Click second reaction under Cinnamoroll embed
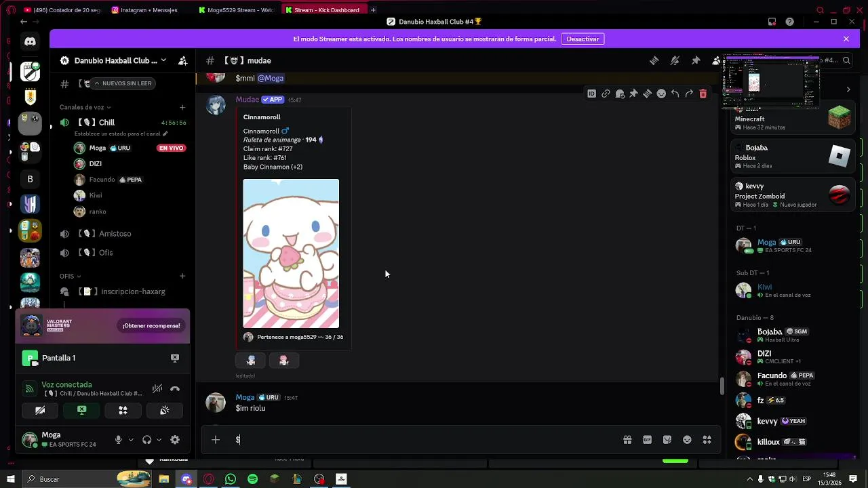 tap(283, 361)
